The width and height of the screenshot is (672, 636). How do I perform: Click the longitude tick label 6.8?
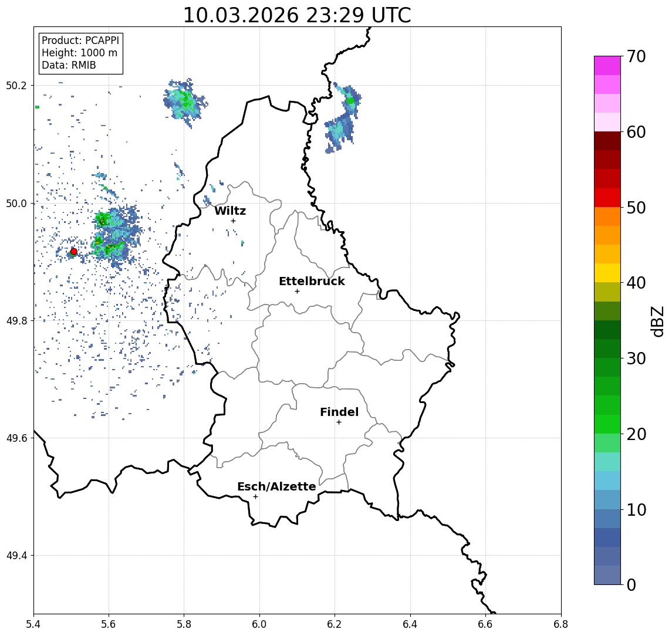(560, 624)
